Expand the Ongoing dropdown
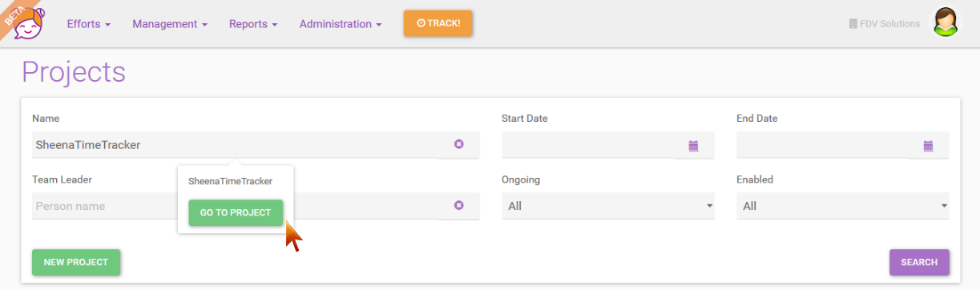The height and width of the screenshot is (290, 980). (608, 206)
